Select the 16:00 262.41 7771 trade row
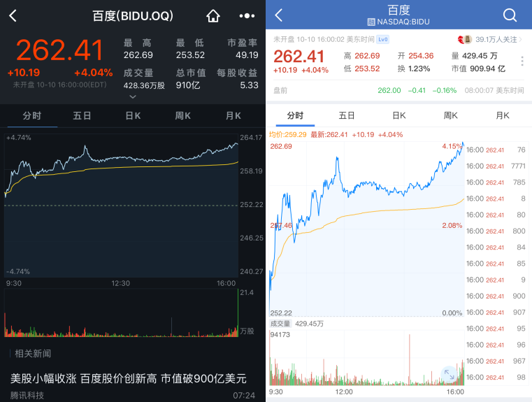Screen dimensions: 532x402 pyautogui.click(x=496, y=166)
